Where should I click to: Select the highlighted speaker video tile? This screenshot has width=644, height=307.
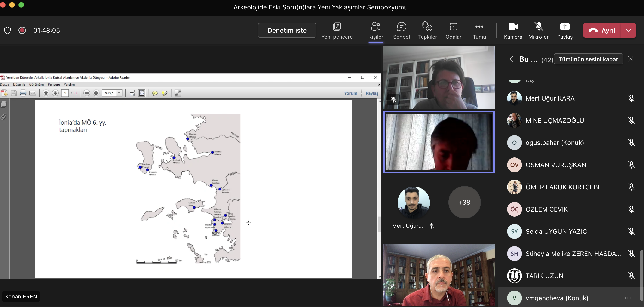point(439,142)
